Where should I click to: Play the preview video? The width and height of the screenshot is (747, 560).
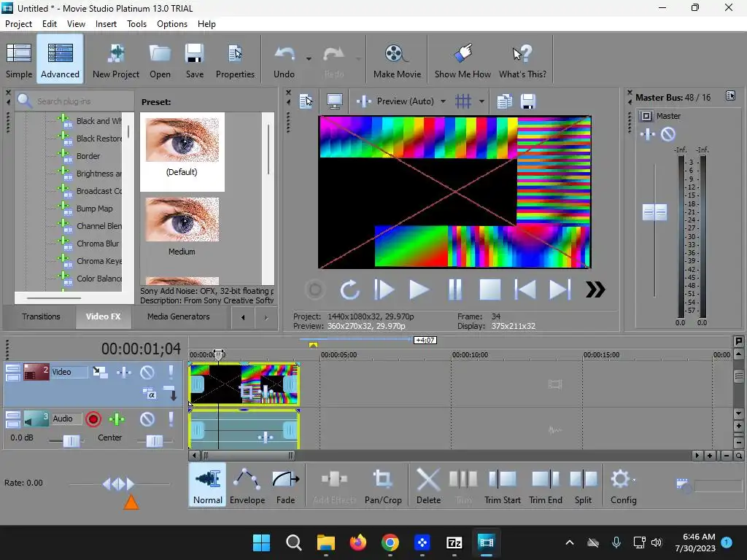[x=419, y=289]
